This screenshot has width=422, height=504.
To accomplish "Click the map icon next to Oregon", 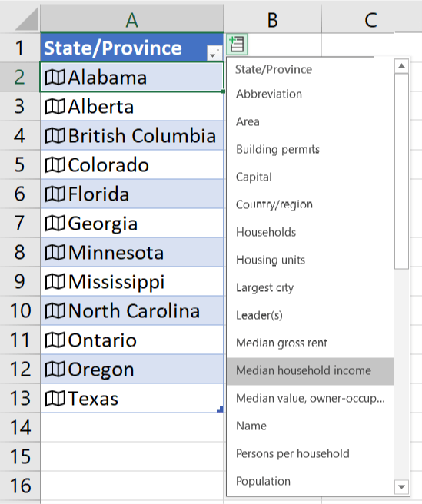I will [55, 370].
